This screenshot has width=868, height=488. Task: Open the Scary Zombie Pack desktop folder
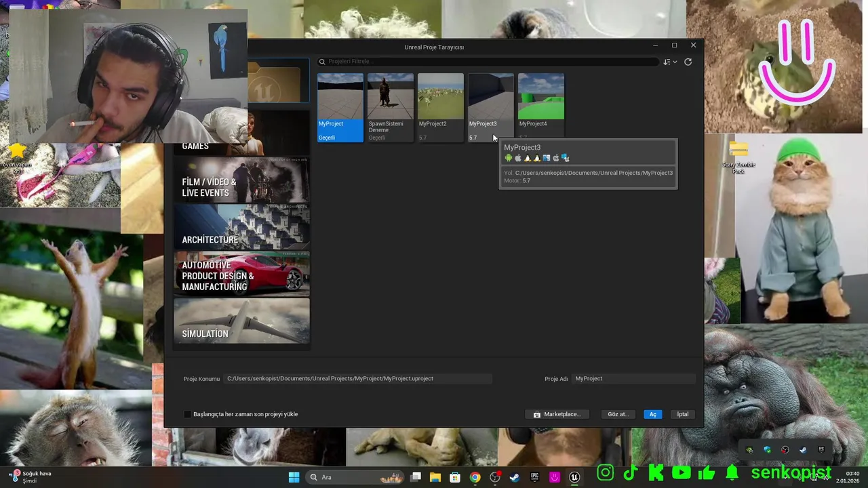[738, 158]
